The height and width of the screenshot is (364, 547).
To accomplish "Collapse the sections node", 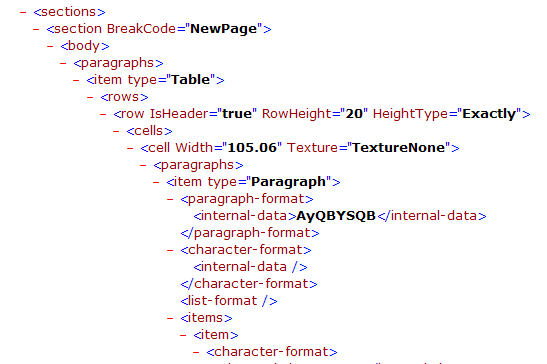I will 23,13.
